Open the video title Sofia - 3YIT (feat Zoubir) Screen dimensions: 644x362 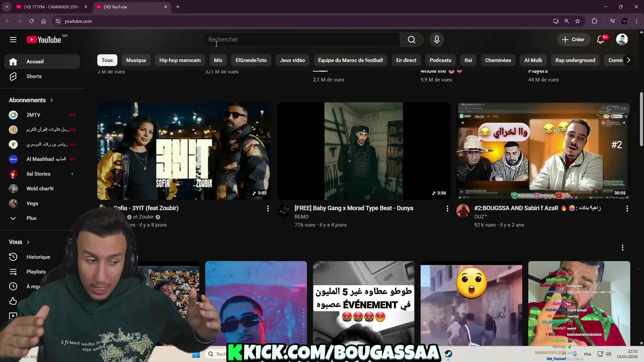pyautogui.click(x=146, y=208)
